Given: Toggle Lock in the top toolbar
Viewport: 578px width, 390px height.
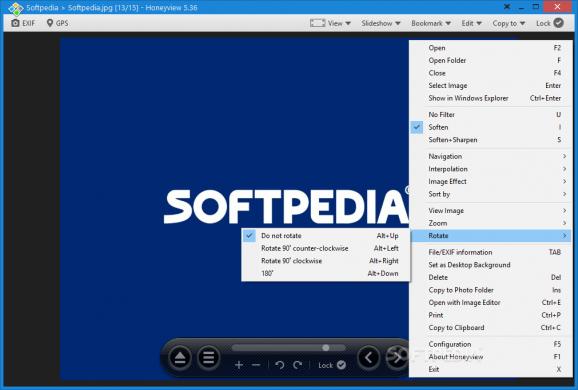Looking at the screenshot, I should point(550,23).
